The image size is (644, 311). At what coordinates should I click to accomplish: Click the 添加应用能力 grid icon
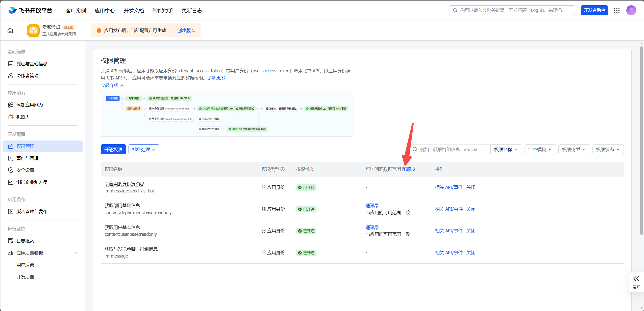pyautogui.click(x=11, y=105)
